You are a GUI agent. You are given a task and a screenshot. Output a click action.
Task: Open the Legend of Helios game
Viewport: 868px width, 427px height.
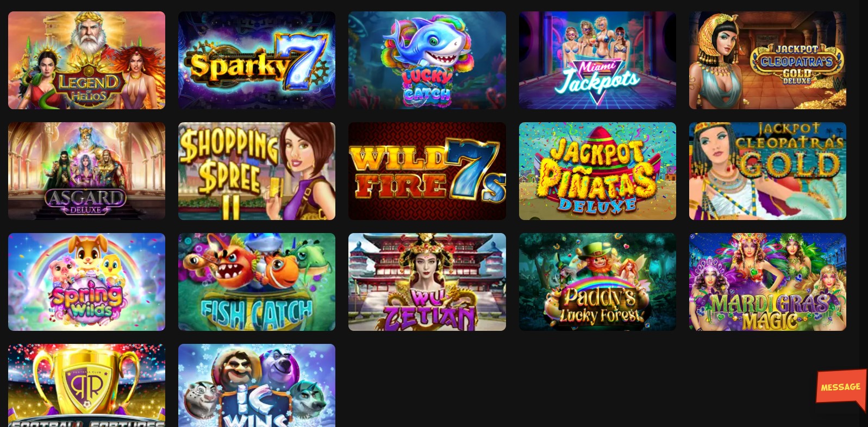coord(86,60)
